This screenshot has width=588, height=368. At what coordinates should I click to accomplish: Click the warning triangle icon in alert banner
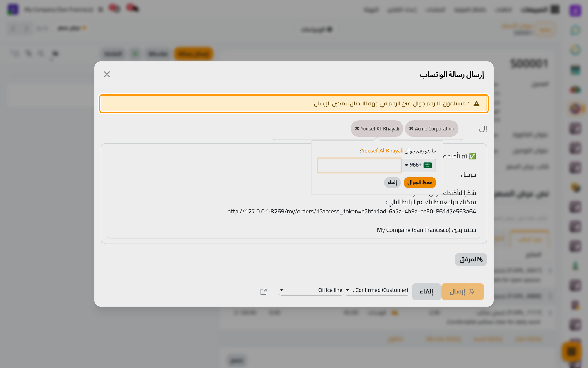(x=477, y=104)
